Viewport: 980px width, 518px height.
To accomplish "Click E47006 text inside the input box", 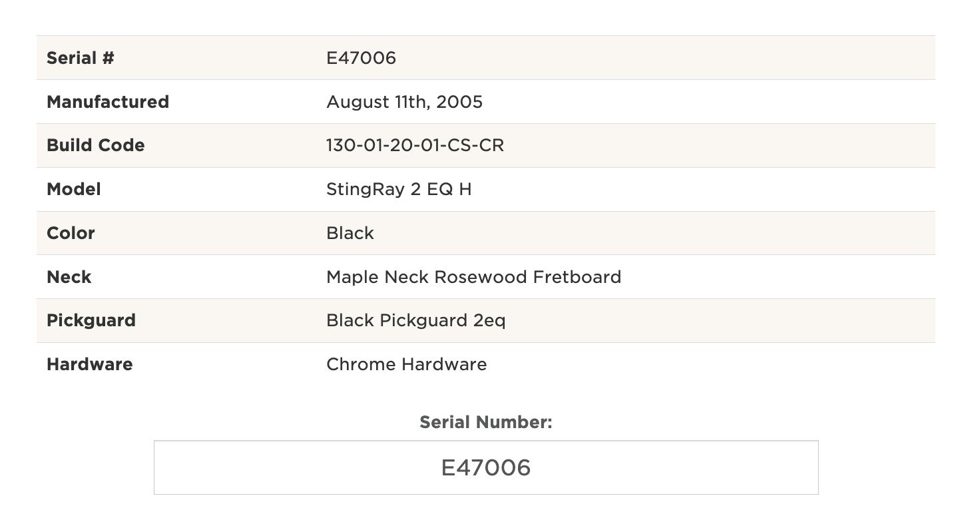I will click(x=486, y=468).
